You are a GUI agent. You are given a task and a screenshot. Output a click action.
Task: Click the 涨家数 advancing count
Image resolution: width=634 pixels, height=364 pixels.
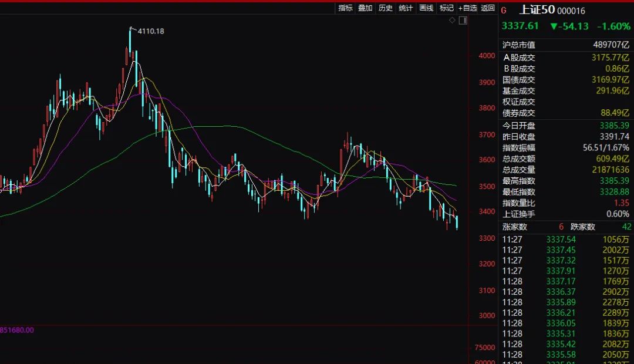[515, 227]
